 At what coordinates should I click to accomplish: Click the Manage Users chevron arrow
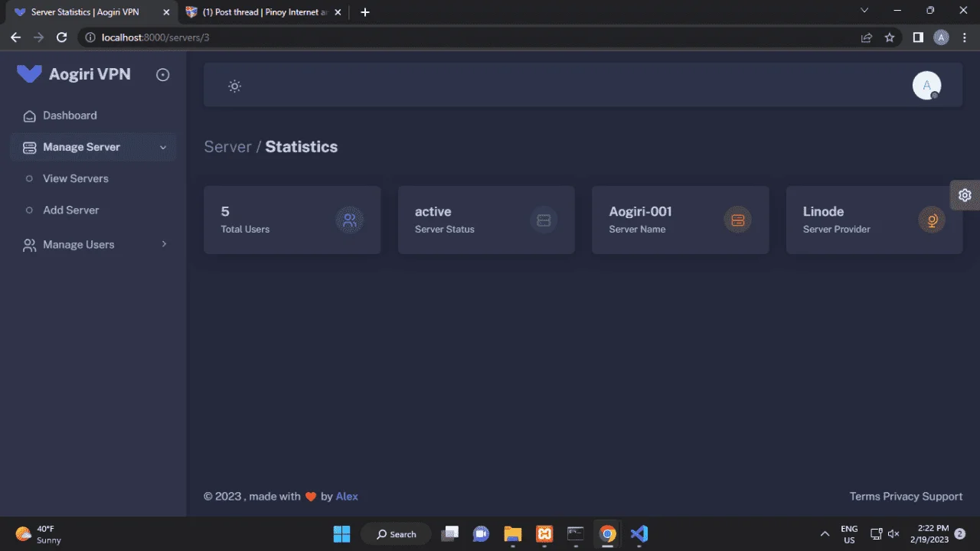click(x=163, y=244)
